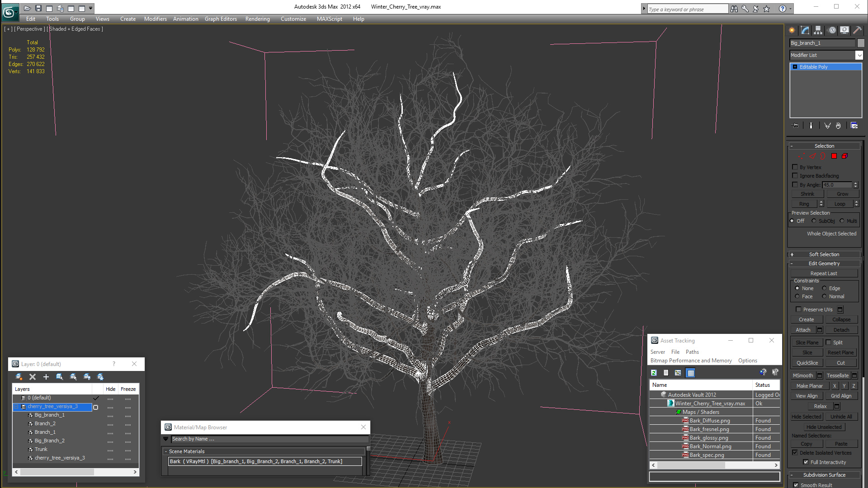Switch to the Motion panel tab
The height and width of the screenshot is (488, 868).
(832, 30)
